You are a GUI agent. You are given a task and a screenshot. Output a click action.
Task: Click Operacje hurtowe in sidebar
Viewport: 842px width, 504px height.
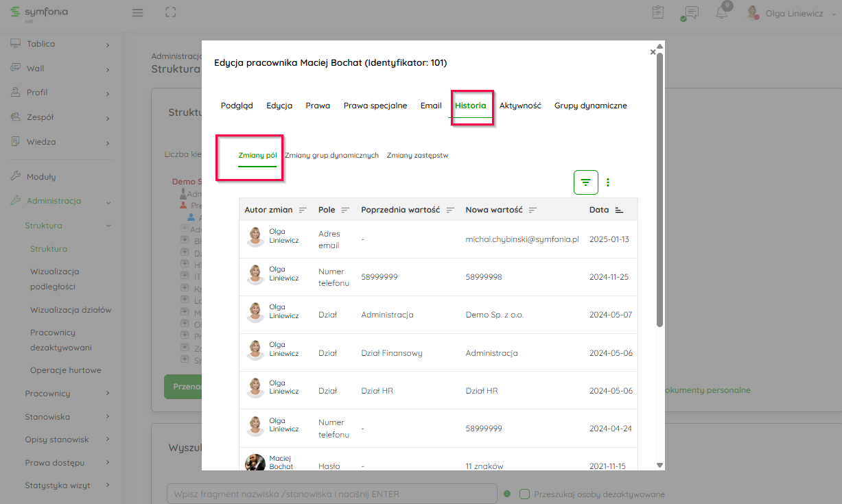point(65,370)
